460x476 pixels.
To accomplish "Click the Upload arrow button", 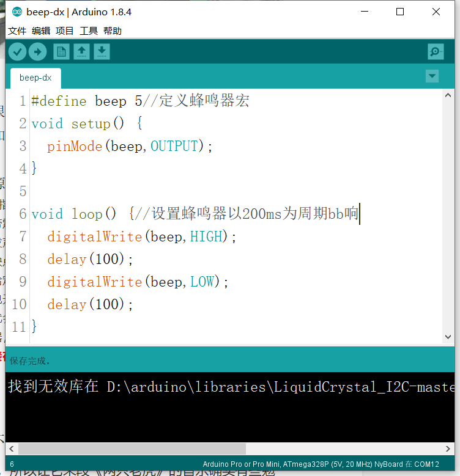I will (x=38, y=52).
